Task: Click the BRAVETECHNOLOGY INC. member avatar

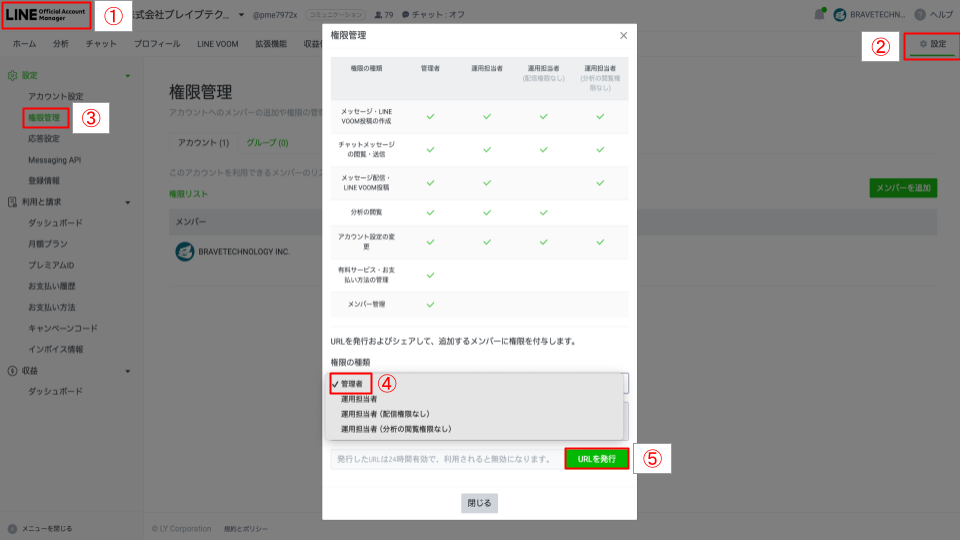Action: pos(184,252)
